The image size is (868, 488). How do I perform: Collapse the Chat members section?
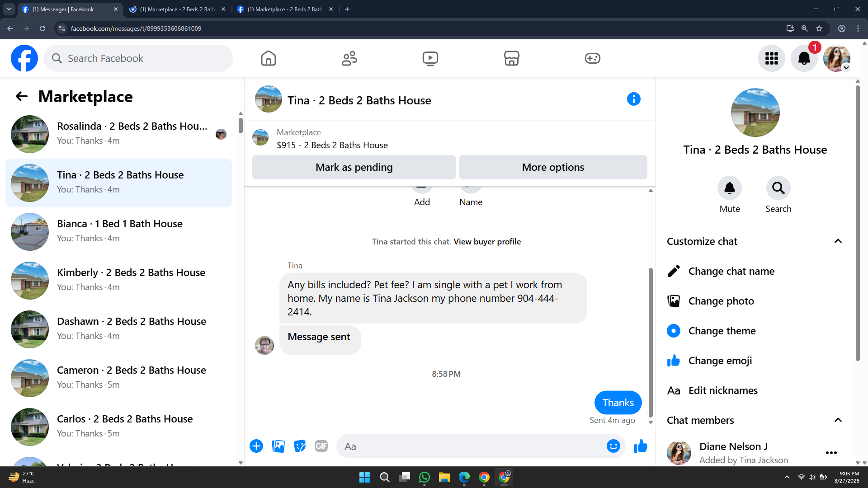click(x=838, y=420)
